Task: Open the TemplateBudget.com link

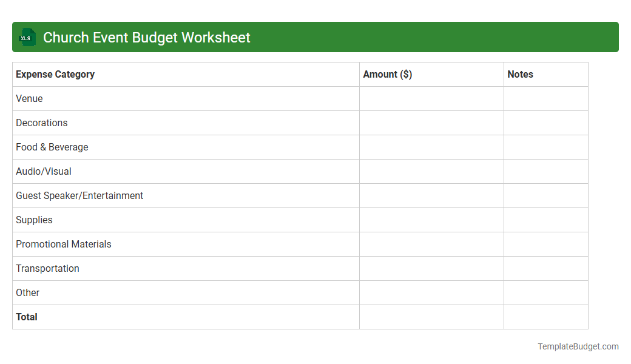Action: tap(578, 346)
